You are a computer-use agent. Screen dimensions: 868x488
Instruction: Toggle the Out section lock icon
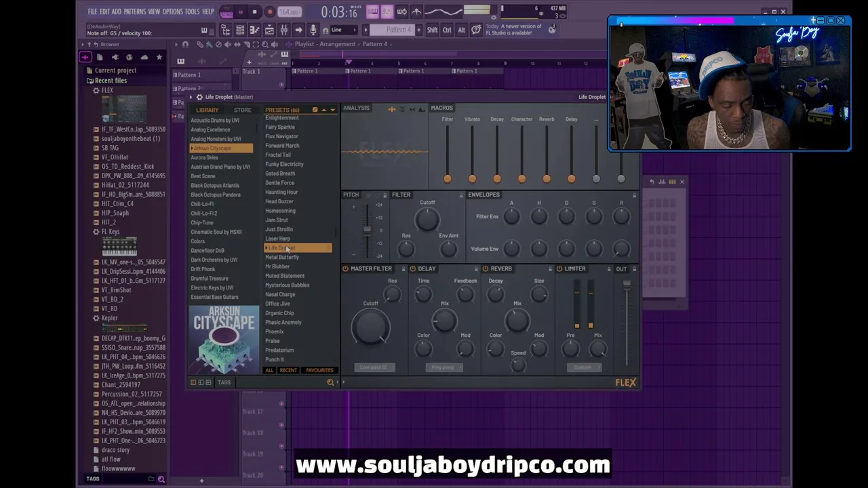click(x=635, y=269)
